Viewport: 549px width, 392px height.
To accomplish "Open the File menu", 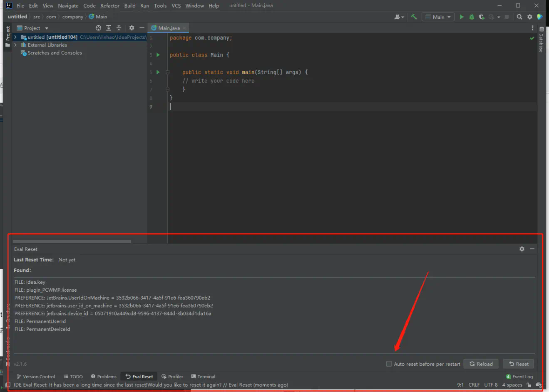I will 20,6.
